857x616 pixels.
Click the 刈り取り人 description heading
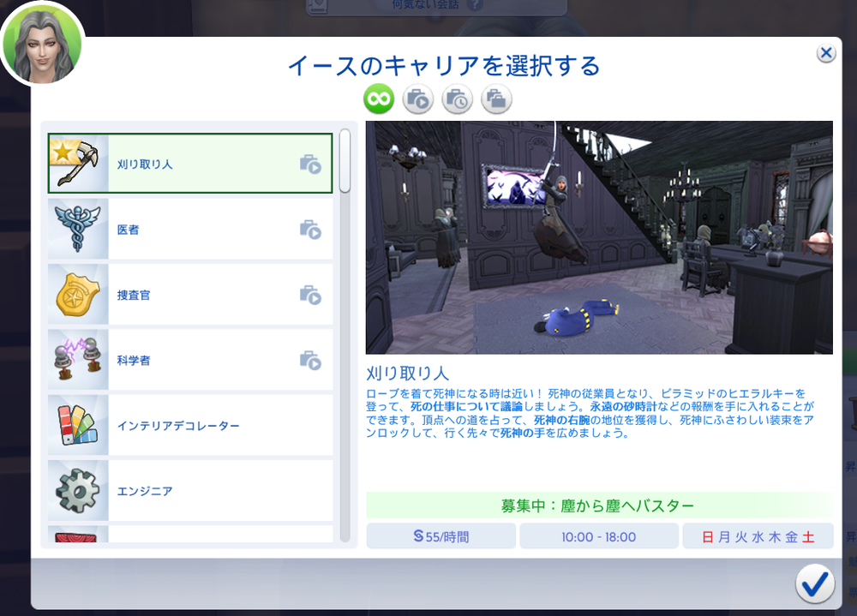[407, 374]
